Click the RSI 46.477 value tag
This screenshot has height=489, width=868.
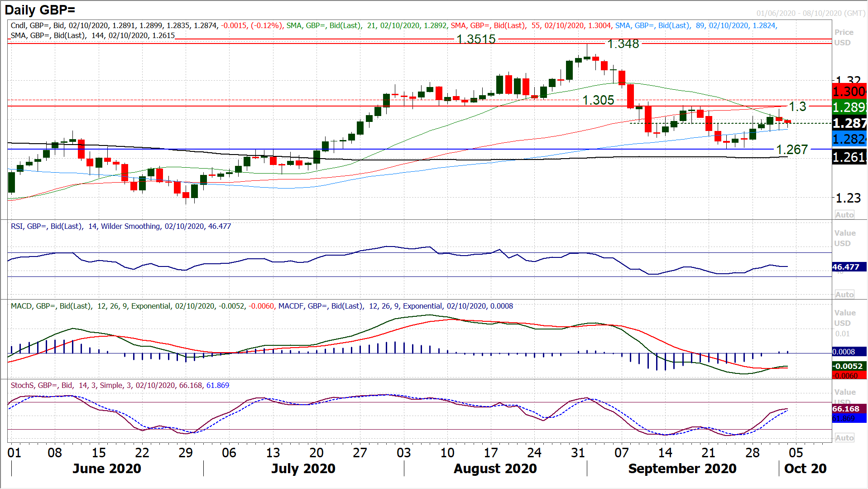[845, 267]
